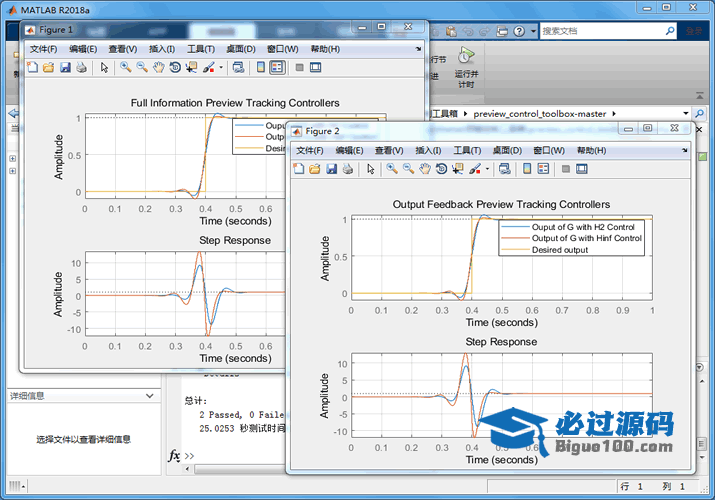Click Open File icon in Figure 2 toolbar
The image size is (715, 500).
(315, 169)
